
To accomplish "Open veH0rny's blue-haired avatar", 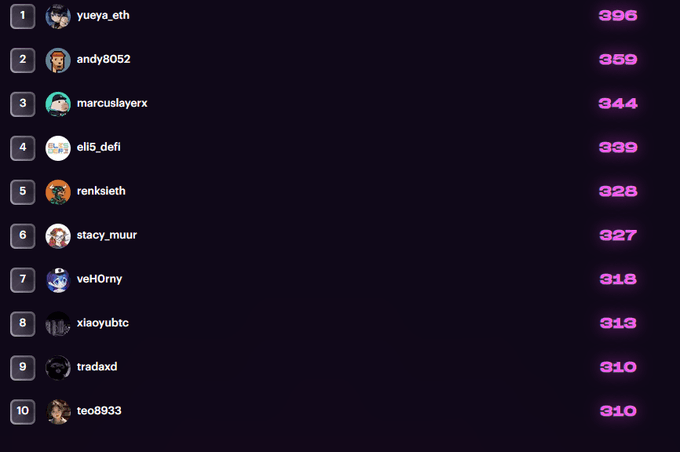I will click(58, 279).
